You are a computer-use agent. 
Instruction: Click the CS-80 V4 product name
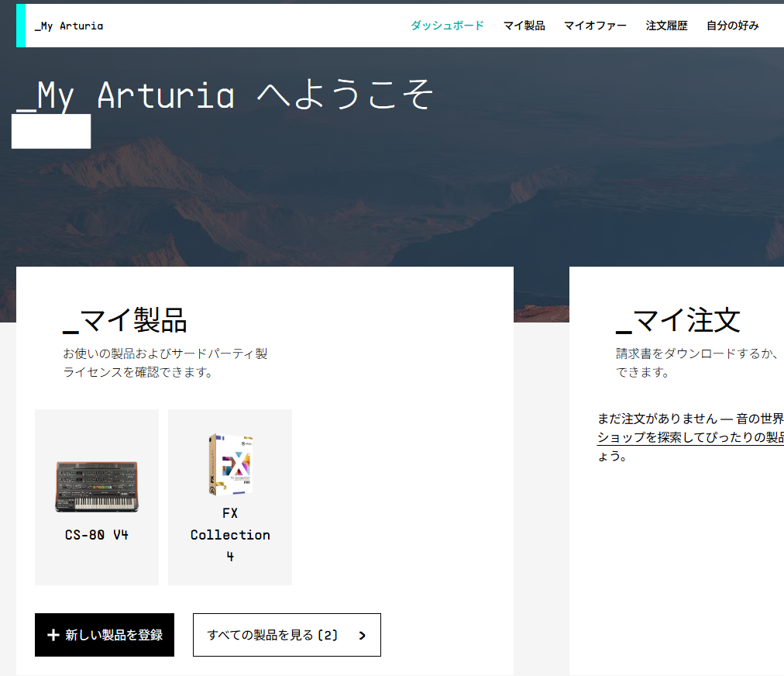pos(97,535)
